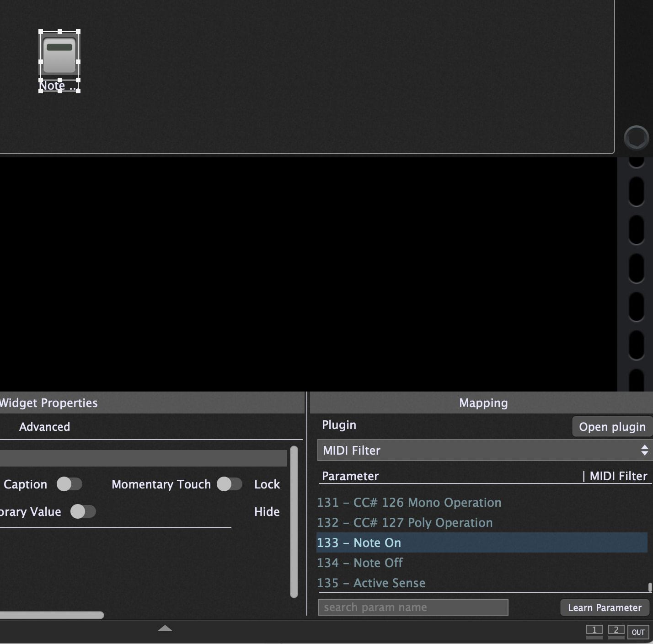This screenshot has width=653, height=644.
Task: Open the MIDI Filter plugin dropdown
Action: click(x=480, y=450)
